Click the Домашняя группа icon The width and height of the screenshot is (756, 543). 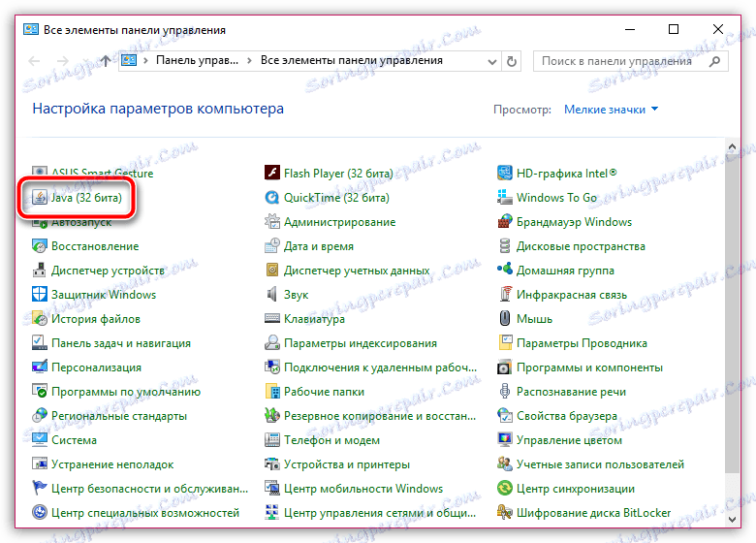pos(504,271)
